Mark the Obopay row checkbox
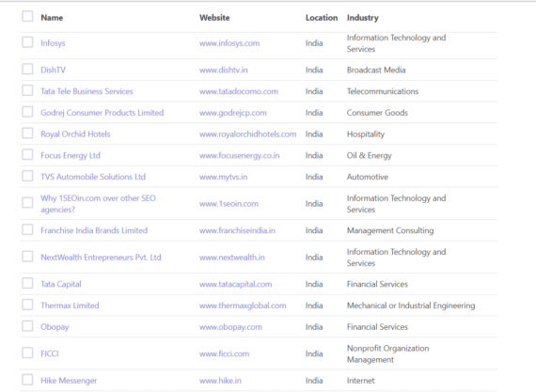The height and width of the screenshot is (392, 536). point(27,326)
